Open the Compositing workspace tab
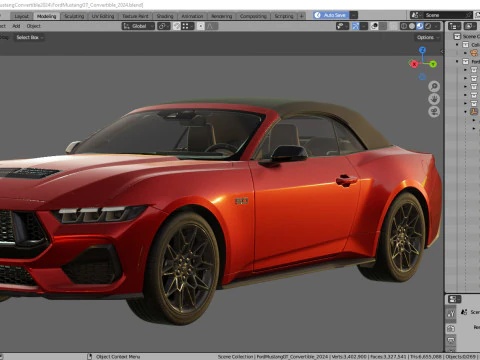The image size is (480, 360). (253, 16)
